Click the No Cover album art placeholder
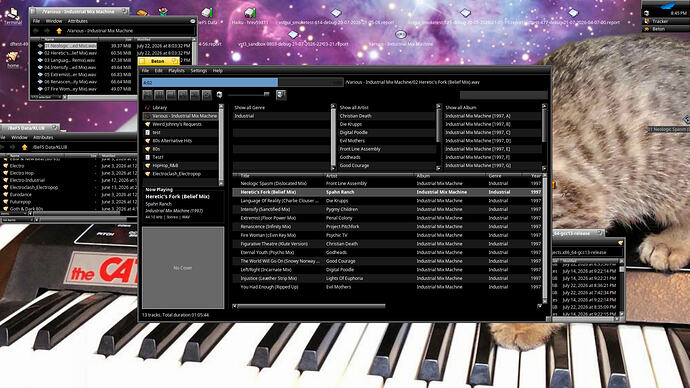 click(x=183, y=267)
